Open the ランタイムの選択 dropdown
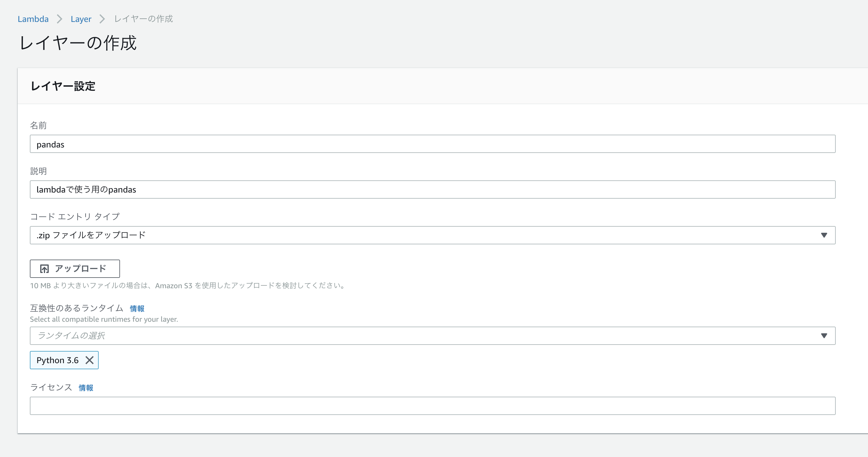Viewport: 868px width, 457px height. point(433,335)
